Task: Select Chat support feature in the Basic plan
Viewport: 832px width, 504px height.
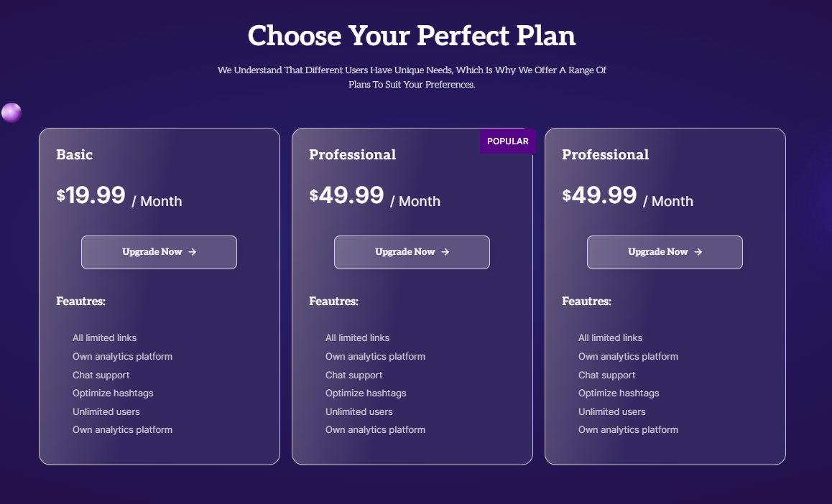Action: click(x=101, y=375)
